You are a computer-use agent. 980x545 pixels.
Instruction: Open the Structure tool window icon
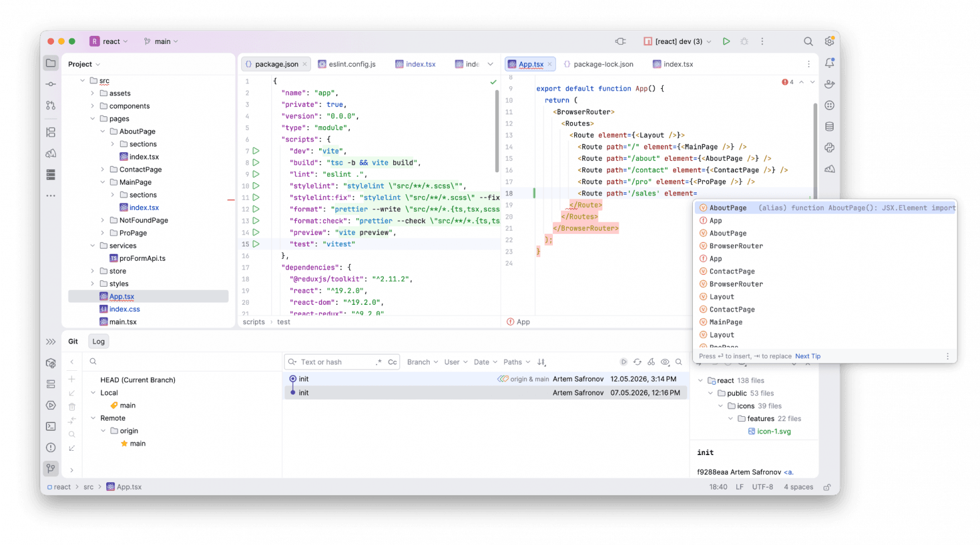[x=51, y=132]
